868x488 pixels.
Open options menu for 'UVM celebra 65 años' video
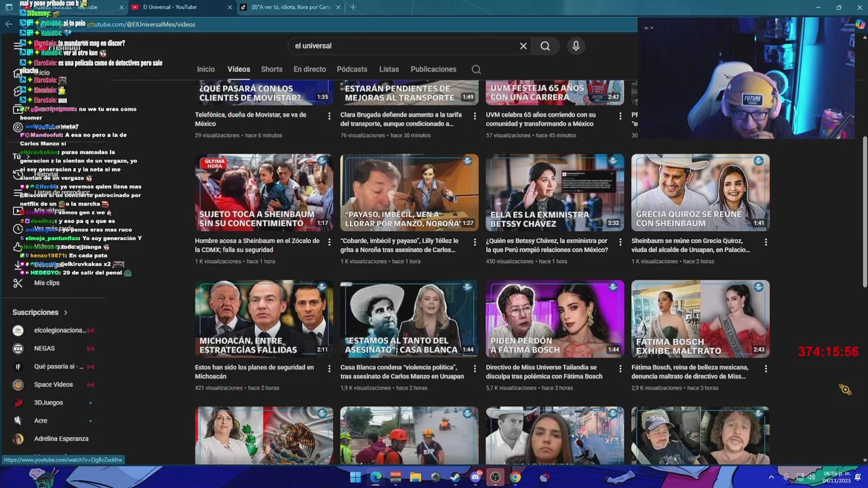click(x=620, y=116)
